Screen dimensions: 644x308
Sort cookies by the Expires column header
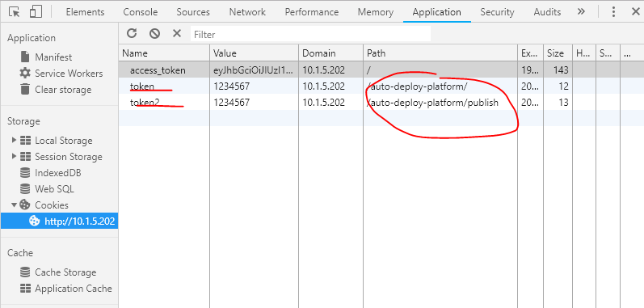click(530, 53)
